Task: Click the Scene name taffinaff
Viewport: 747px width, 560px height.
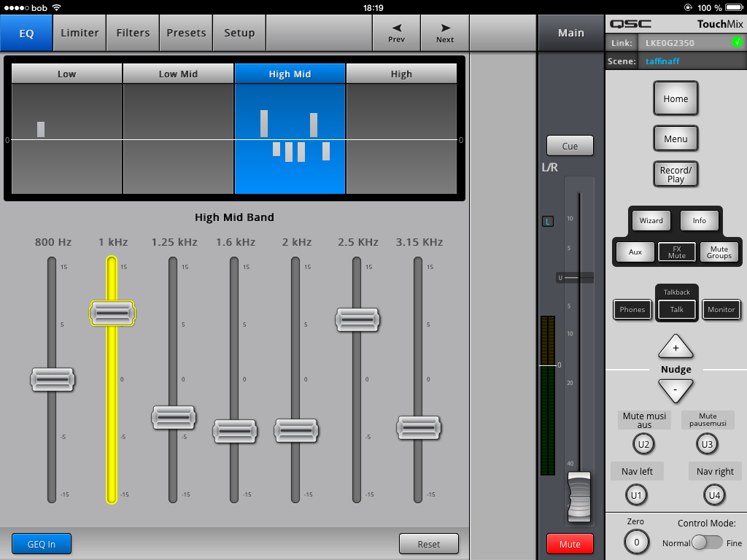Action: [662, 61]
